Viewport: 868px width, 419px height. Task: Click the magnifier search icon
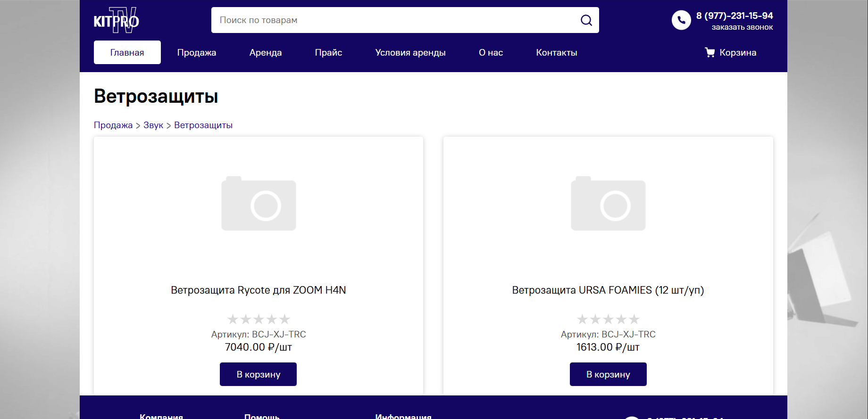[586, 20]
